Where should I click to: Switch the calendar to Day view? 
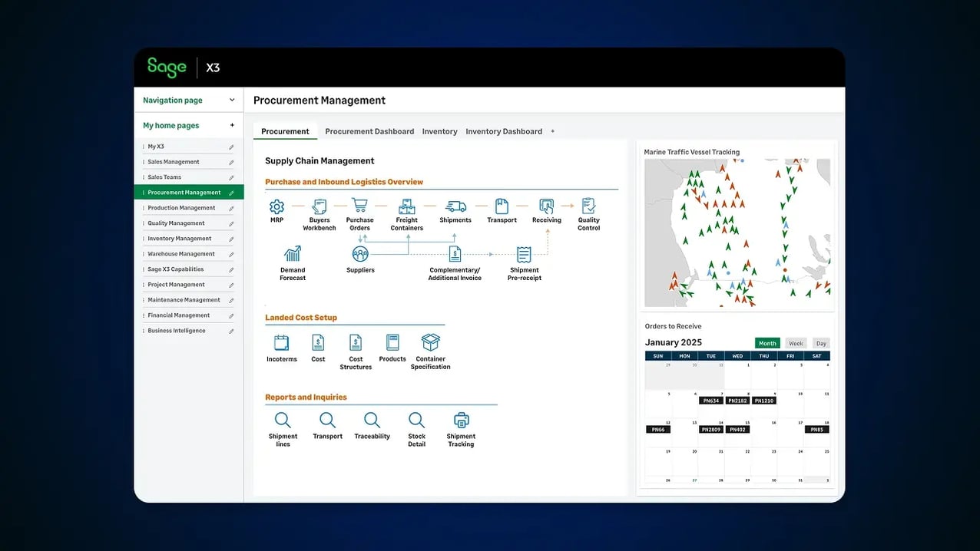click(820, 343)
